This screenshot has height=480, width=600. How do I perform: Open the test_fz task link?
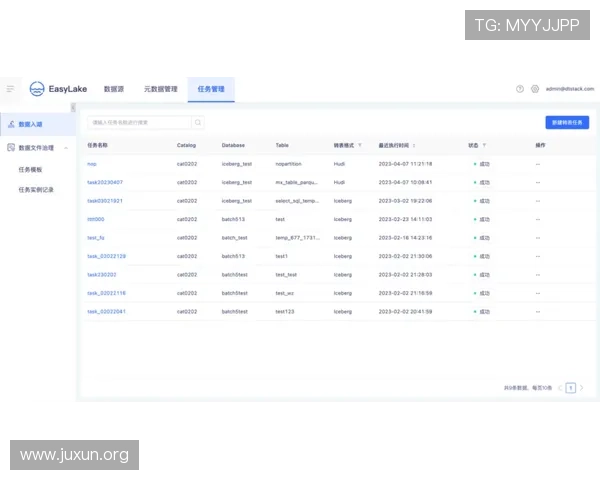pos(96,237)
